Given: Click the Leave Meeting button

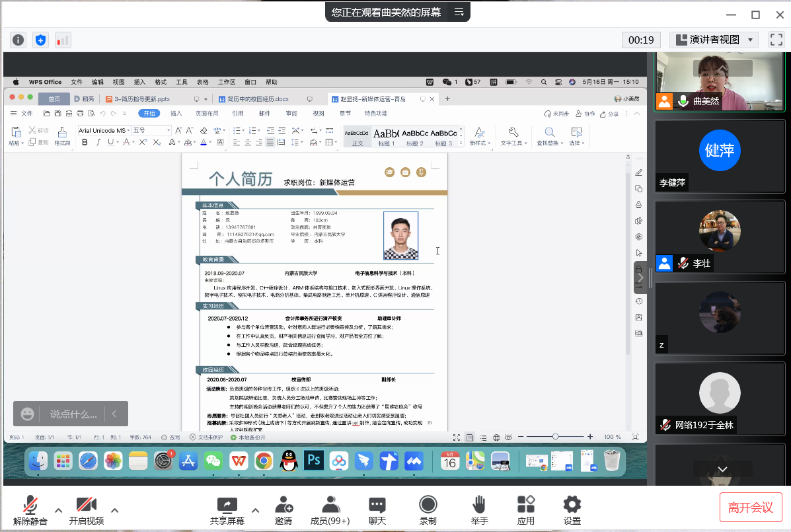Looking at the screenshot, I should tap(750, 507).
